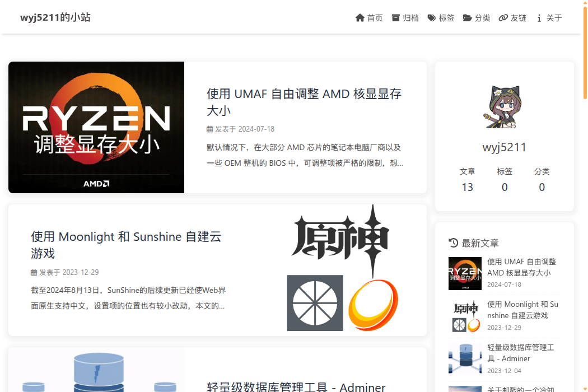This screenshot has width=588, height=392.
Task: Click the open-folder categories icon
Action: pyautogui.click(x=468, y=18)
